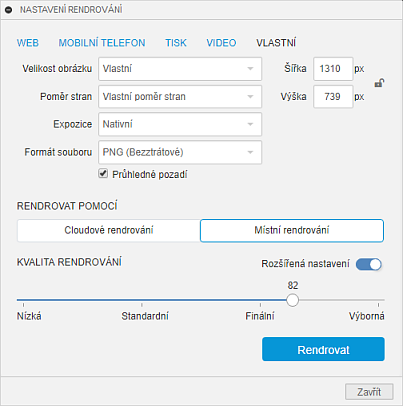Switch to the WEB tab

click(x=28, y=43)
